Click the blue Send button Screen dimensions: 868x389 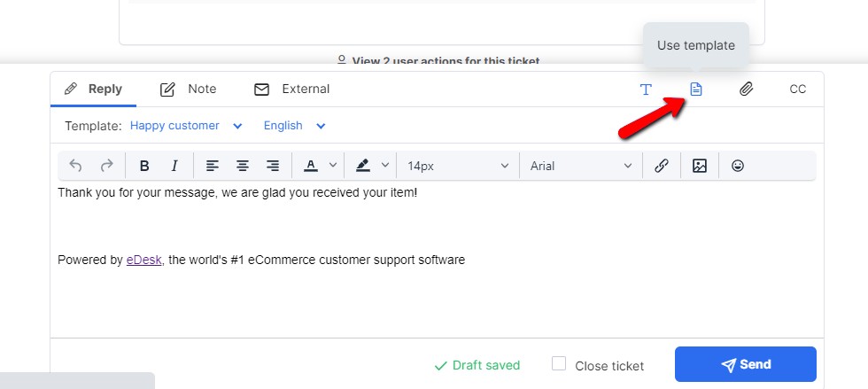[x=746, y=364]
